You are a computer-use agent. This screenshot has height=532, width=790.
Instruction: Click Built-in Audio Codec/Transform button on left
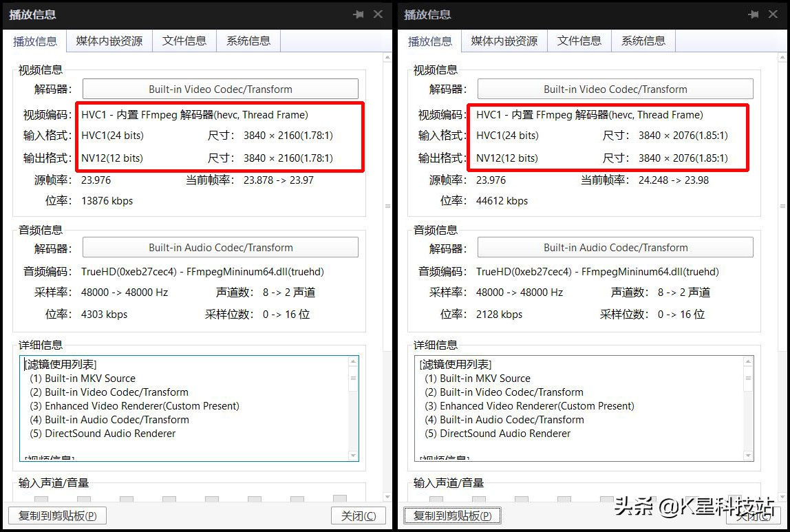click(x=220, y=247)
